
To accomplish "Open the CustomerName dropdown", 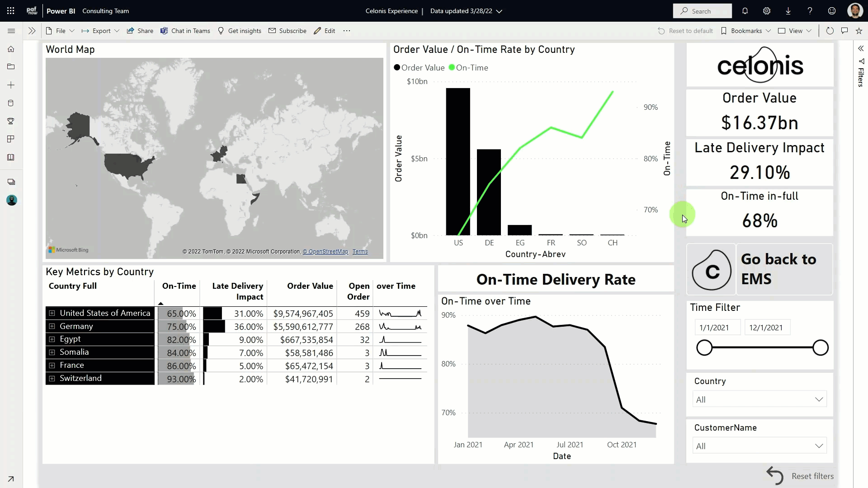I will [x=759, y=446].
